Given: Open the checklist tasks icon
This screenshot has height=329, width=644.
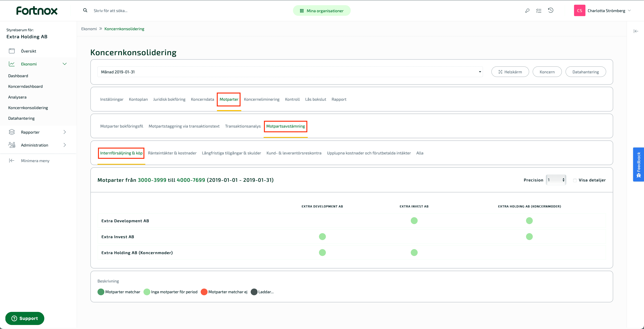Looking at the screenshot, I should [539, 11].
